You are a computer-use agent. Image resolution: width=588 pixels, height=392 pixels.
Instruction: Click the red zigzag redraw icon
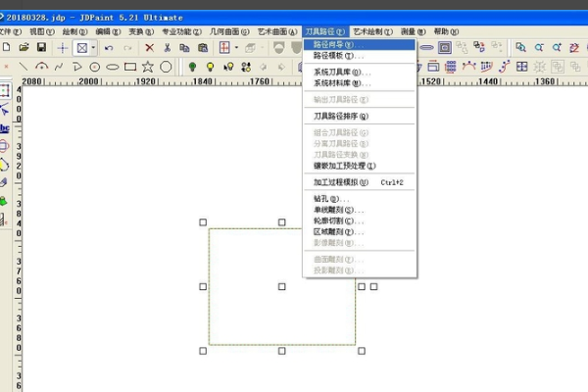574,48
